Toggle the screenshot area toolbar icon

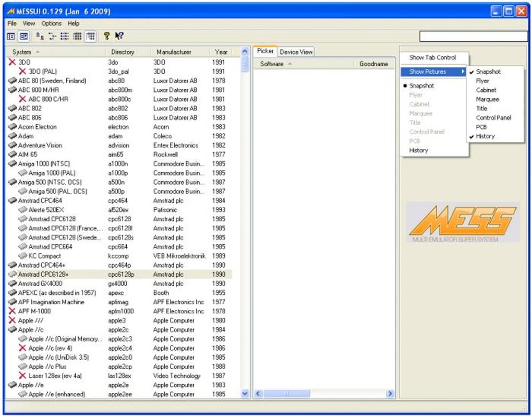click(x=24, y=36)
